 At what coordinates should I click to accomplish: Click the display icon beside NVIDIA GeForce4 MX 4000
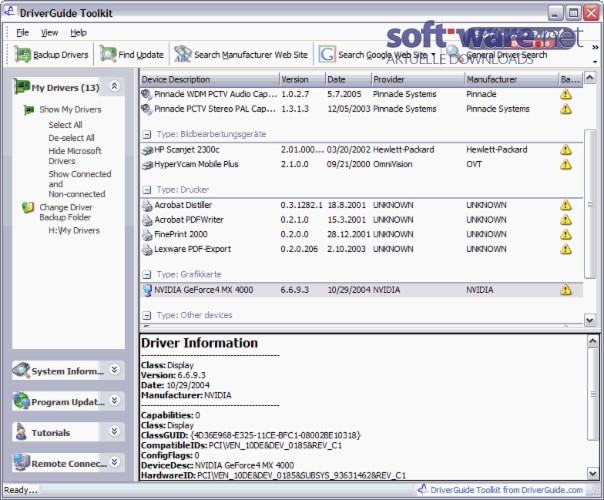(x=147, y=290)
